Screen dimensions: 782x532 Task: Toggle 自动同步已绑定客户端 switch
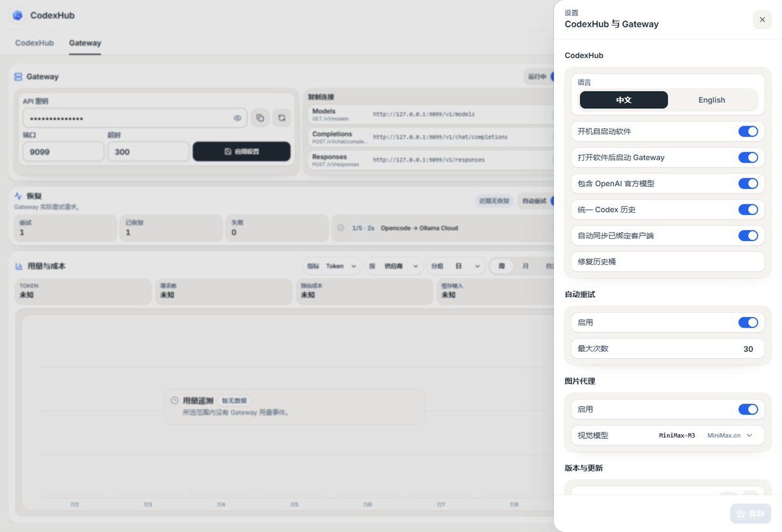click(x=748, y=236)
